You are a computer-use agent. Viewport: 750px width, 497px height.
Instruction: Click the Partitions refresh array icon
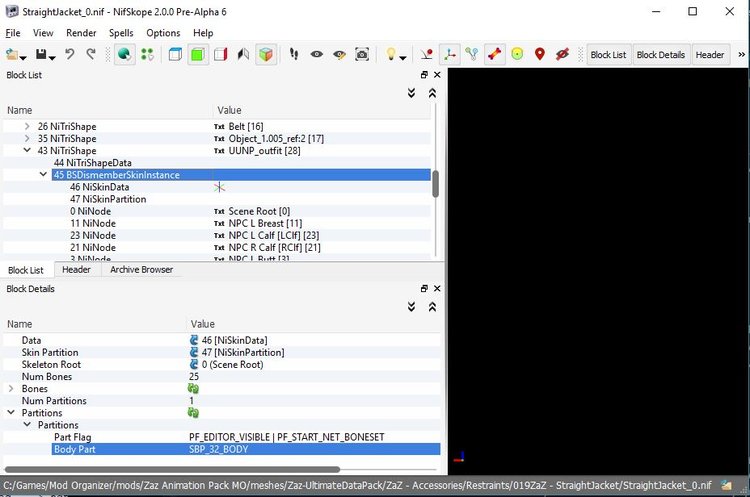point(193,412)
